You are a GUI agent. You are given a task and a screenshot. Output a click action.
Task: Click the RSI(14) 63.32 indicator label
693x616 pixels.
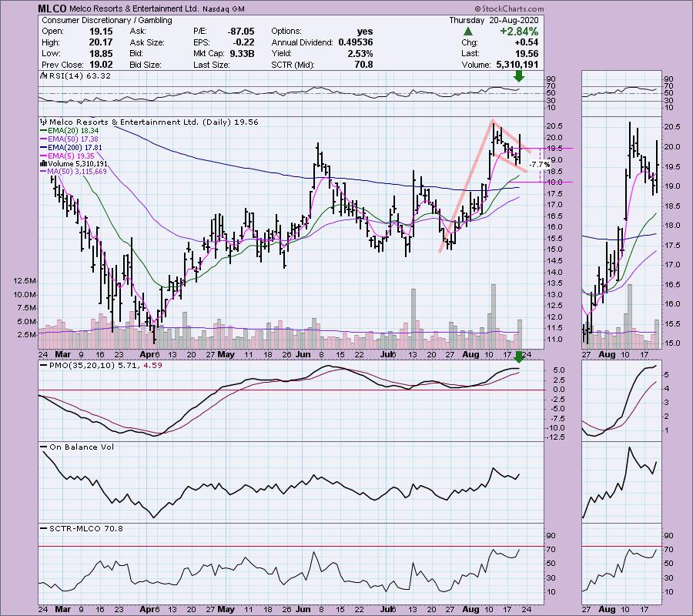point(80,75)
